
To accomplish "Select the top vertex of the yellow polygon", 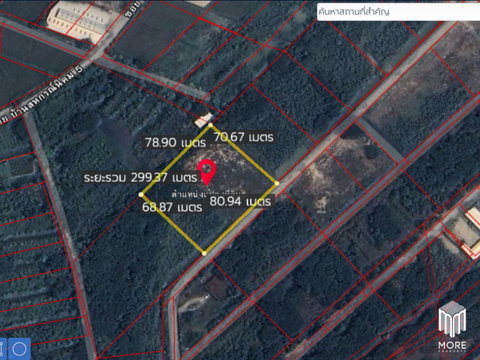I will click(x=210, y=125).
